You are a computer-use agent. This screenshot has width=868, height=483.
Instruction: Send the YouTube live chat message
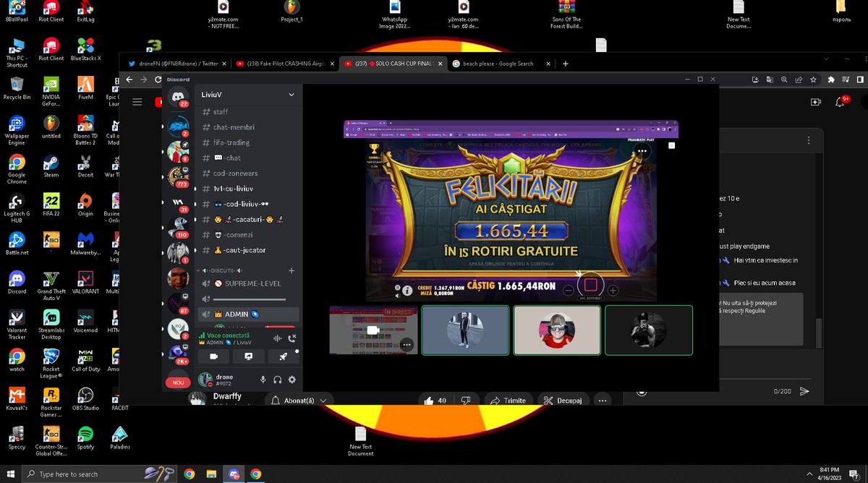804,391
